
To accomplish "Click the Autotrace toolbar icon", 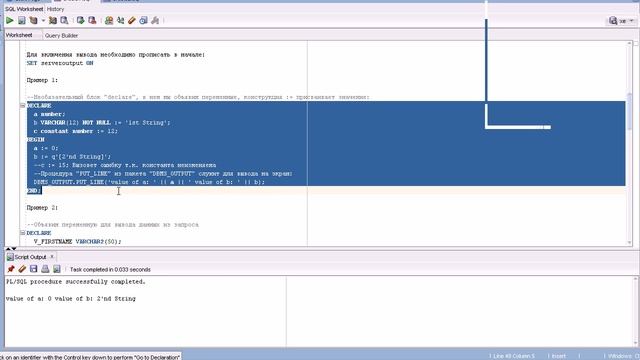I will click(x=53, y=20).
